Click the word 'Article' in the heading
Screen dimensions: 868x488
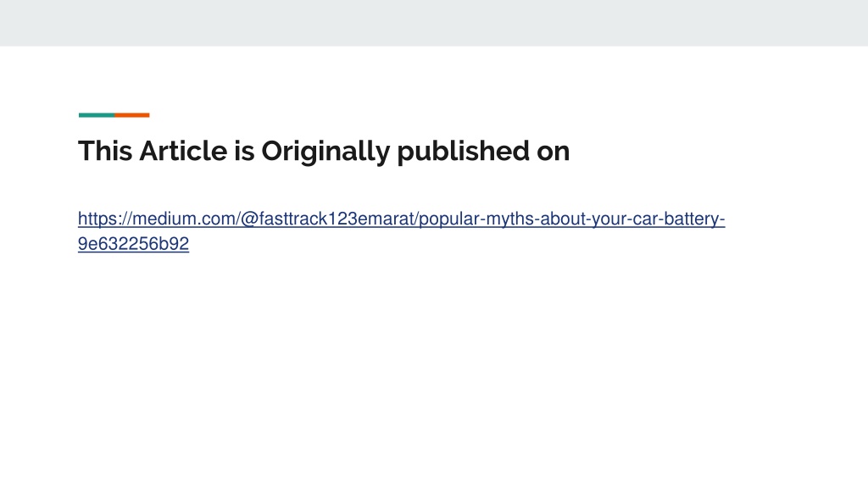click(x=183, y=151)
